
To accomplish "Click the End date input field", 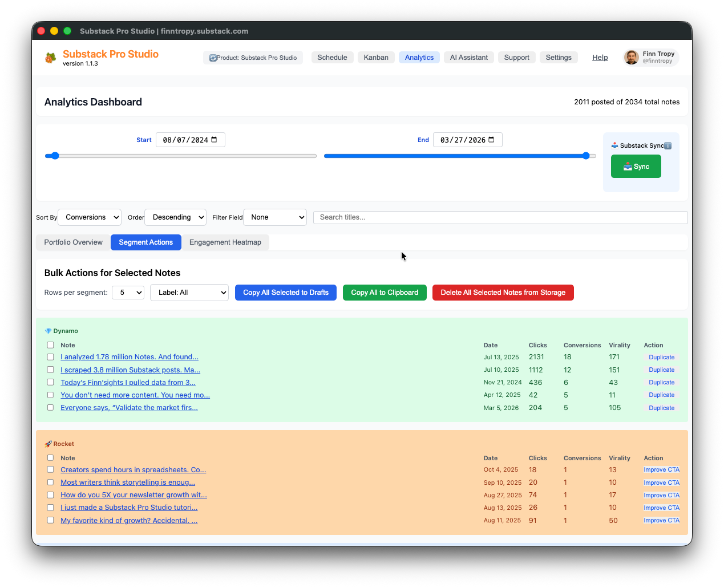I will click(x=468, y=140).
